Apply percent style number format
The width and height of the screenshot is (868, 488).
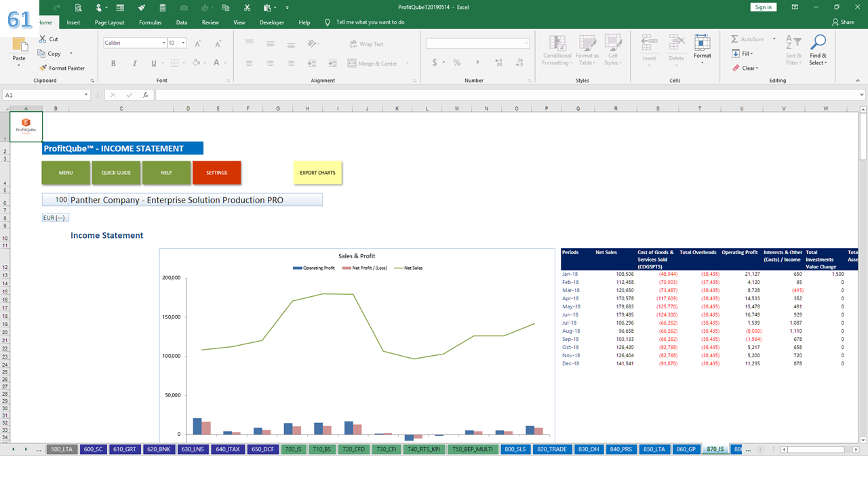[457, 62]
